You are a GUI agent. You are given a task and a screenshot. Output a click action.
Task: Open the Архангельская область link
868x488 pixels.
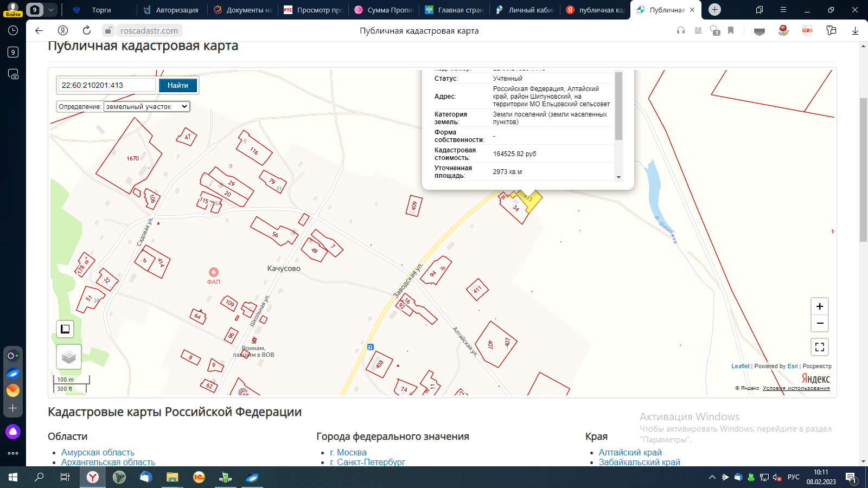pos(108,462)
